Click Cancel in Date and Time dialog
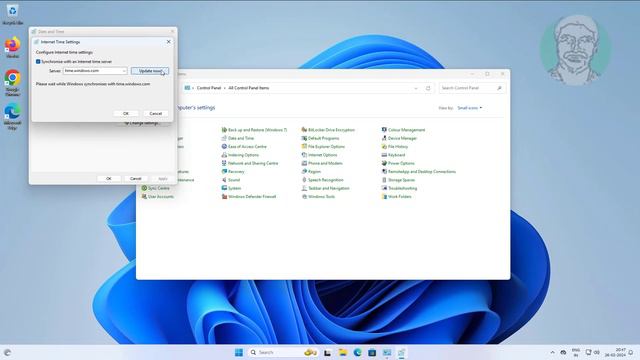This screenshot has height=360, width=640. tap(136, 179)
